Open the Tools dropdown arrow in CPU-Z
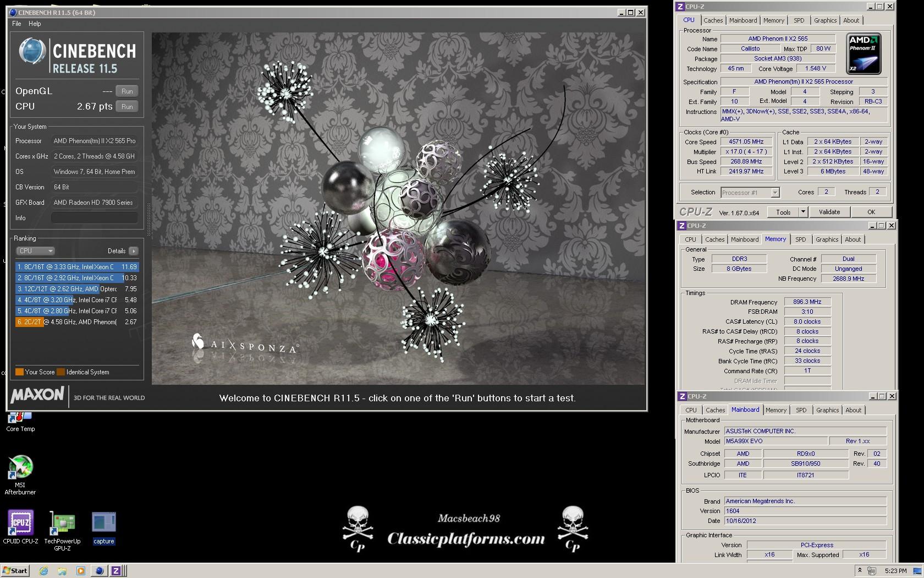The height and width of the screenshot is (578, 924). [x=803, y=212]
